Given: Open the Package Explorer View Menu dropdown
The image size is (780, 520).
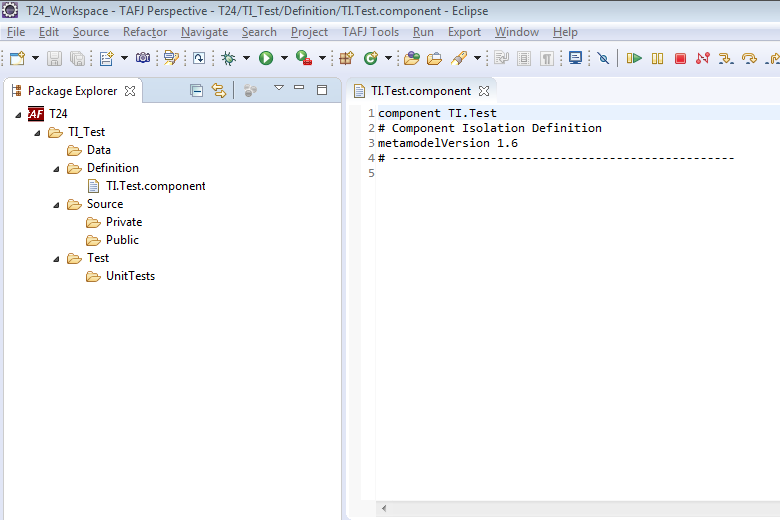Looking at the screenshot, I should point(279,90).
